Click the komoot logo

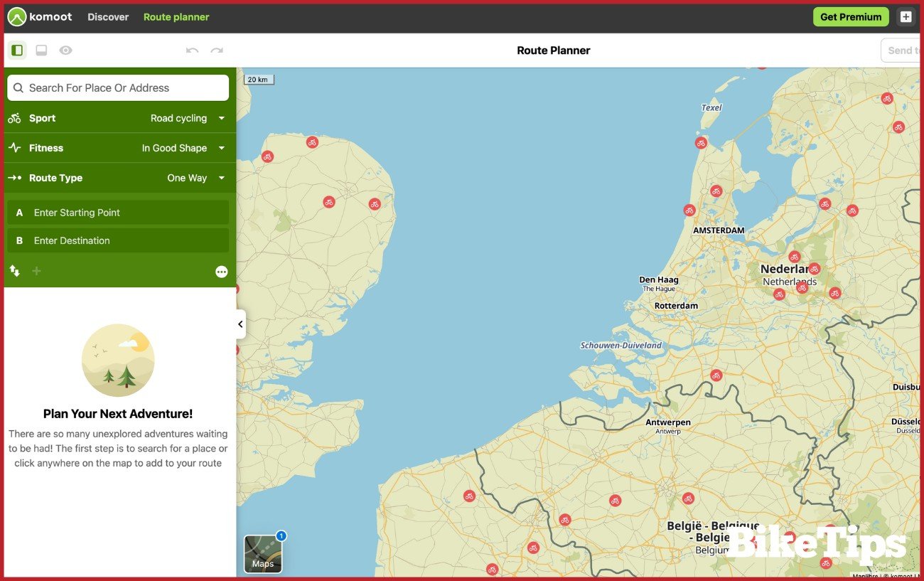[x=40, y=16]
